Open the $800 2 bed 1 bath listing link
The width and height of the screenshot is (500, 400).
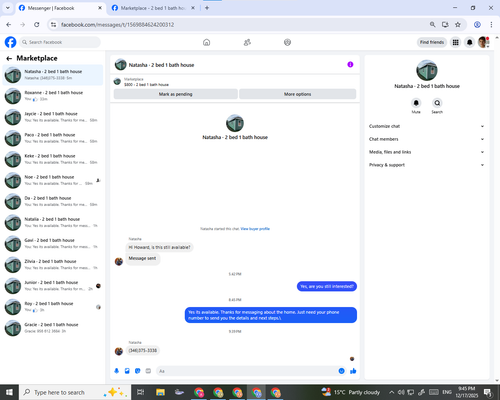pyautogui.click(x=146, y=85)
